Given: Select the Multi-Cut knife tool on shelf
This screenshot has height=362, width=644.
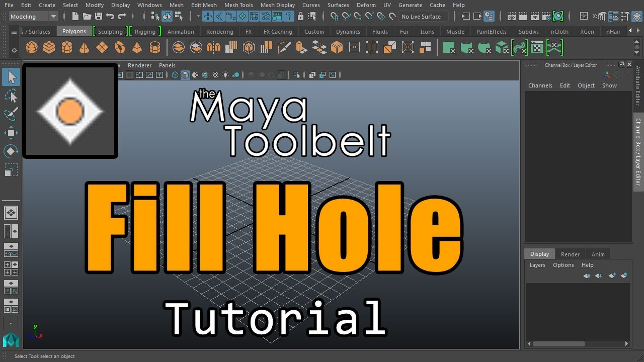Looking at the screenshot, I should pyautogui.click(x=284, y=48).
